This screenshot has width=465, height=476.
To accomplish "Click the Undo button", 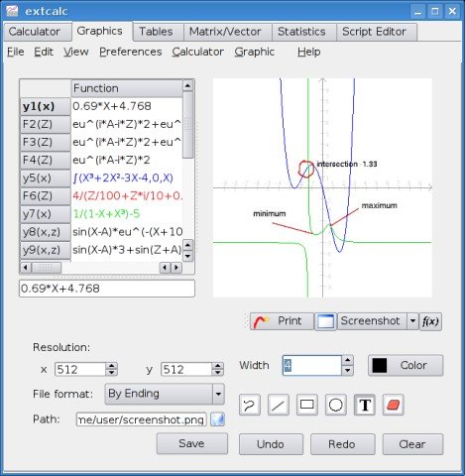I will (271, 444).
